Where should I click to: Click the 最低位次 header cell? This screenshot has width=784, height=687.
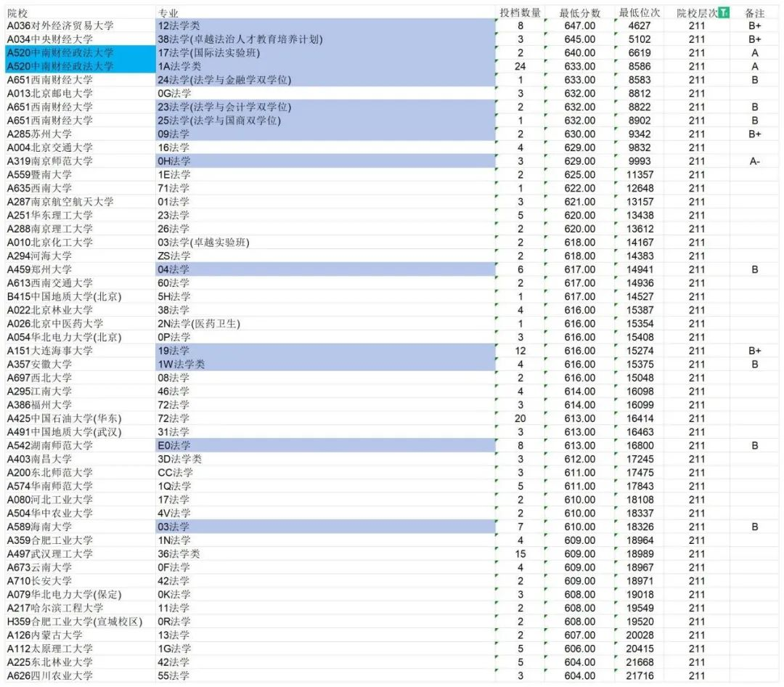[x=639, y=13]
